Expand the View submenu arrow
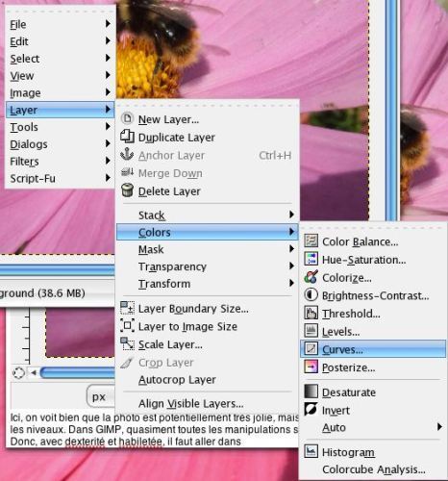The height and width of the screenshot is (481, 448). click(108, 75)
